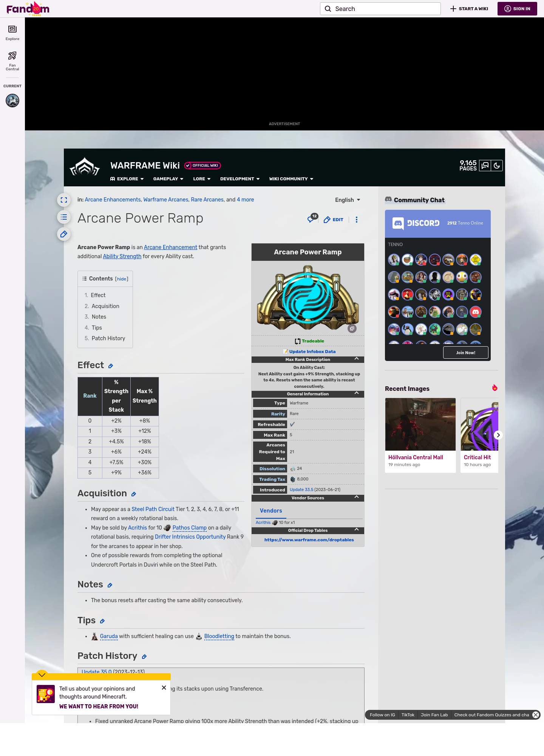Click the Discord logo banner

[x=416, y=223]
